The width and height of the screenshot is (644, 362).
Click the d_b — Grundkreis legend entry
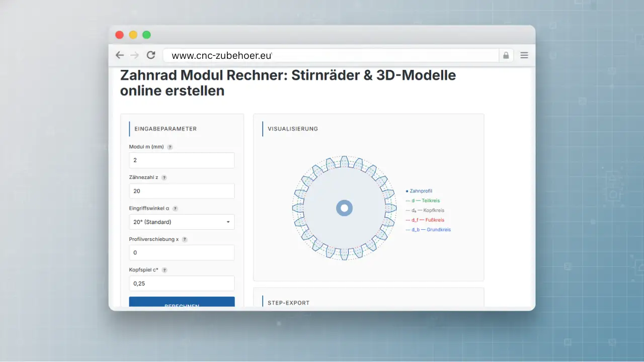point(428,230)
